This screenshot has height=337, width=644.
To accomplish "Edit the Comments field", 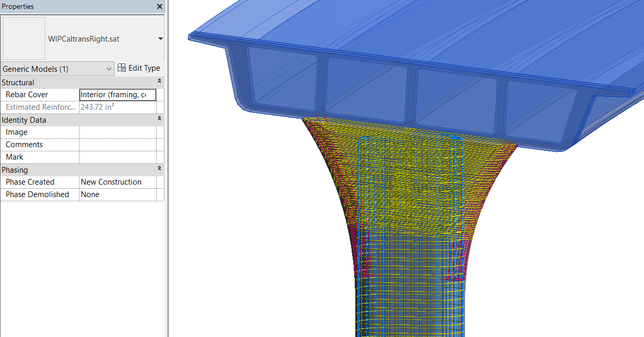I will click(x=120, y=144).
